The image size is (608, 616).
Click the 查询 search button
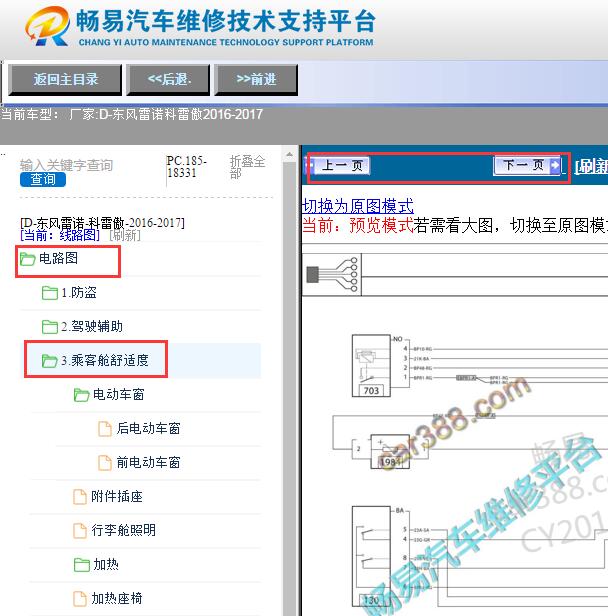pos(43,180)
